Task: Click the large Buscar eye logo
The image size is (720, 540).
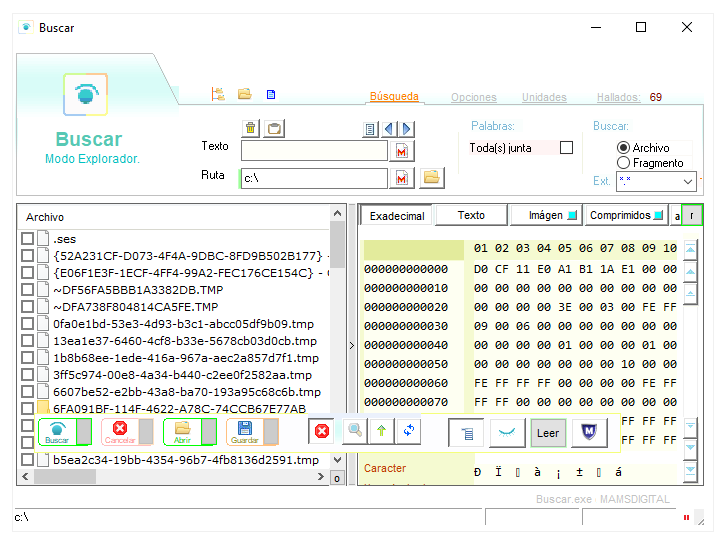Action: click(x=86, y=94)
